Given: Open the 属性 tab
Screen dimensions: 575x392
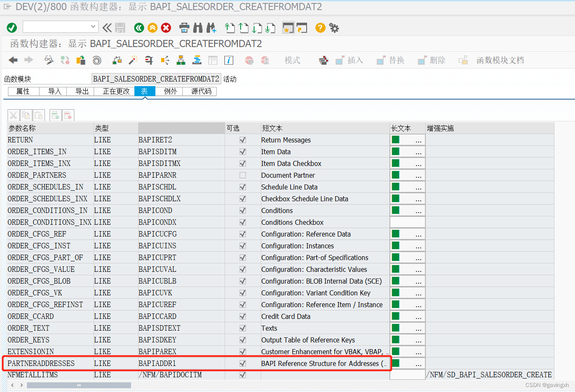Looking at the screenshot, I should click(x=23, y=91).
